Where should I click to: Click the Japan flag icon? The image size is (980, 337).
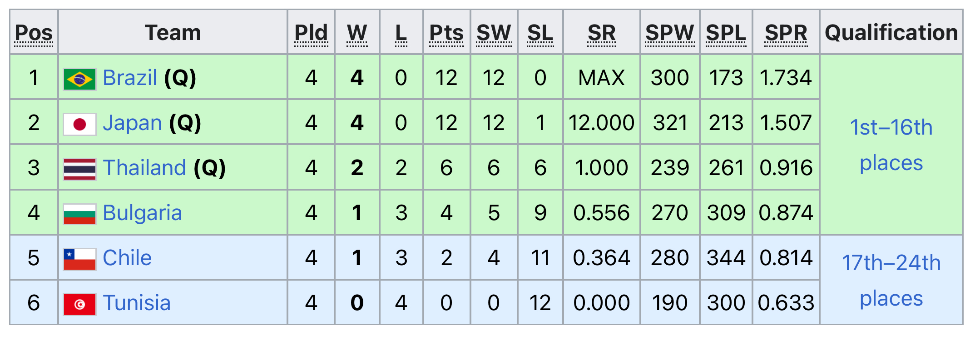pos(79,124)
